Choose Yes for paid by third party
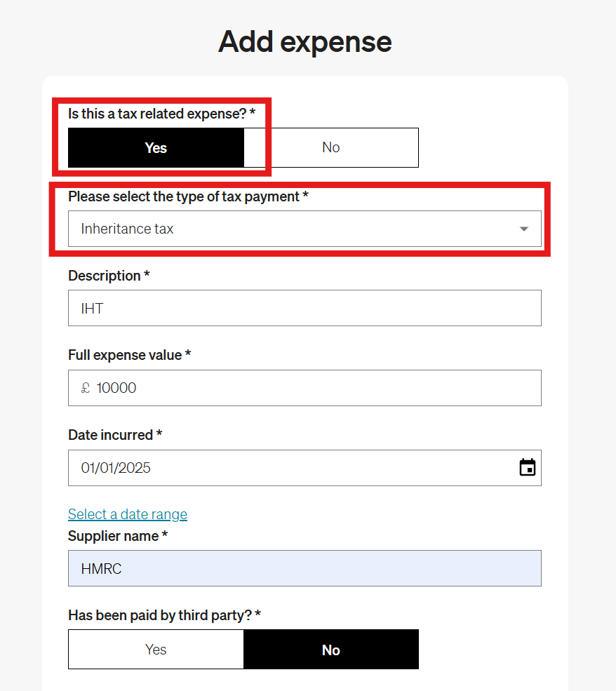This screenshot has width=616, height=691. pos(156,650)
